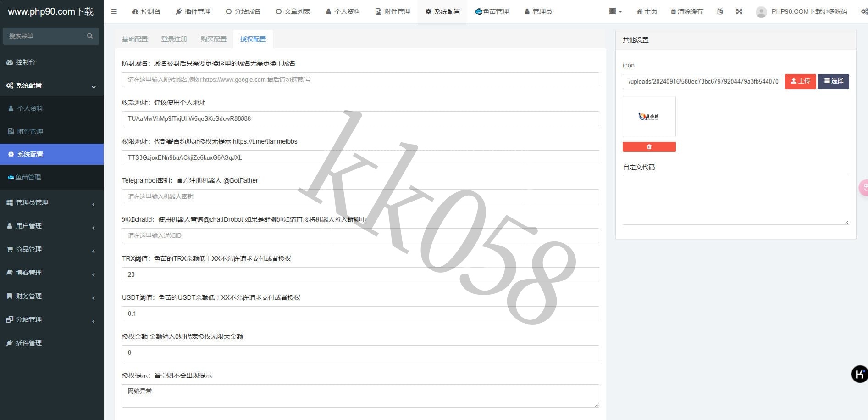Image resolution: width=868 pixels, height=420 pixels.
Task: Click the red trash icon below icon thumbnail
Action: (649, 147)
